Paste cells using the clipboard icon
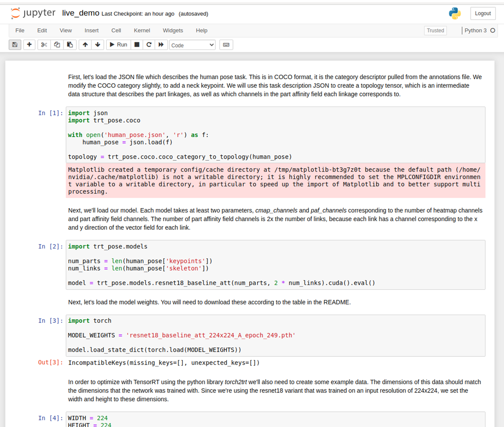Screen dimensions: 504x427 pos(69,44)
